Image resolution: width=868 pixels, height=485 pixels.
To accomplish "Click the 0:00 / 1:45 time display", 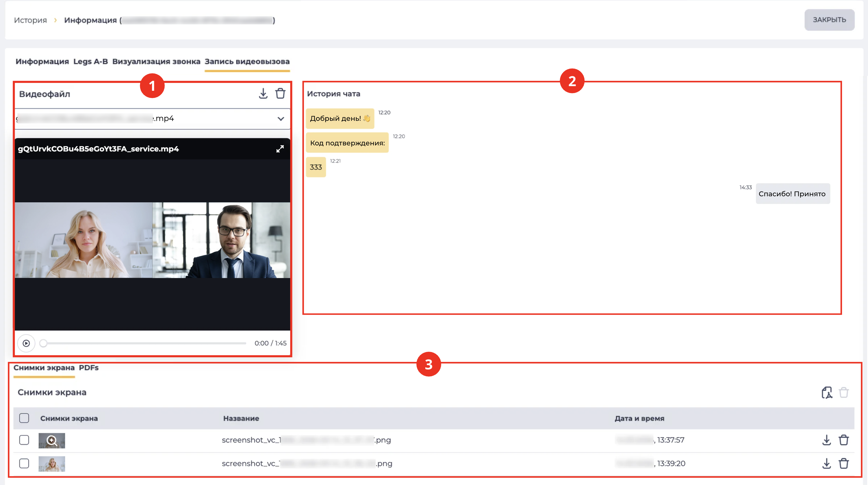I will 270,343.
